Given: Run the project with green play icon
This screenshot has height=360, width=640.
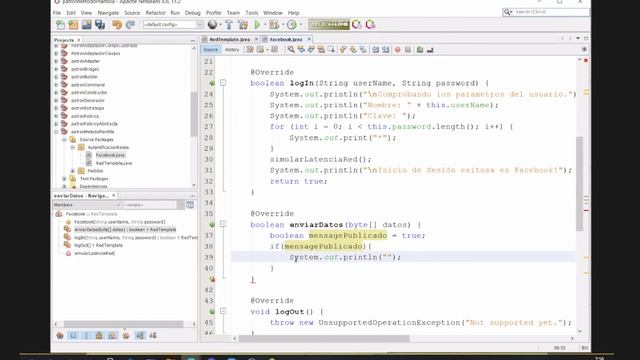Looking at the screenshot, I should coord(258,24).
